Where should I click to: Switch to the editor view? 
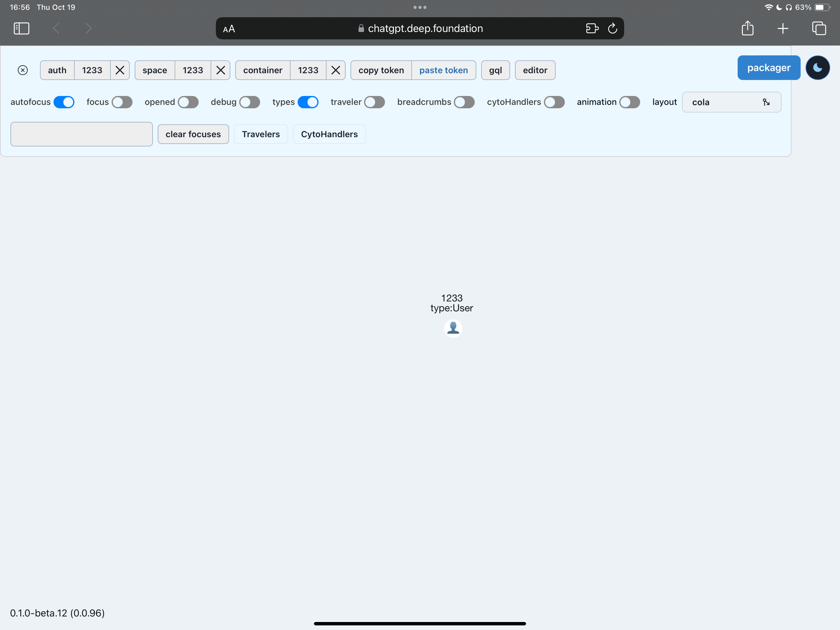point(535,70)
